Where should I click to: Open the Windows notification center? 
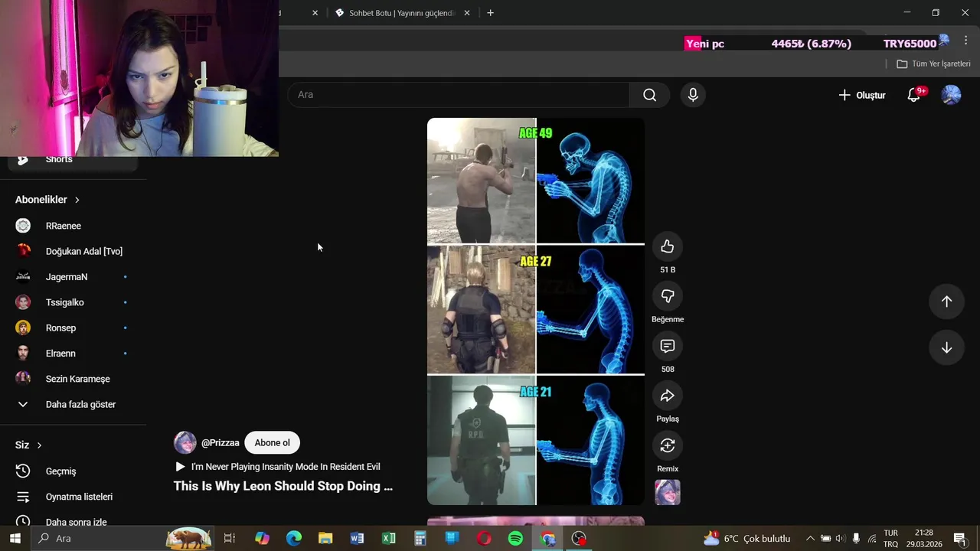(960, 539)
